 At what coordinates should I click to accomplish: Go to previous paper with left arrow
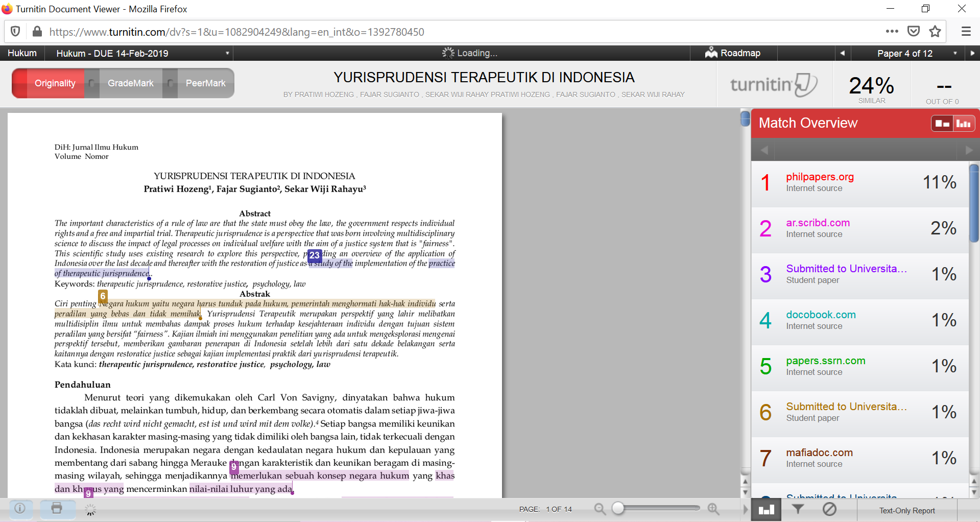[842, 53]
